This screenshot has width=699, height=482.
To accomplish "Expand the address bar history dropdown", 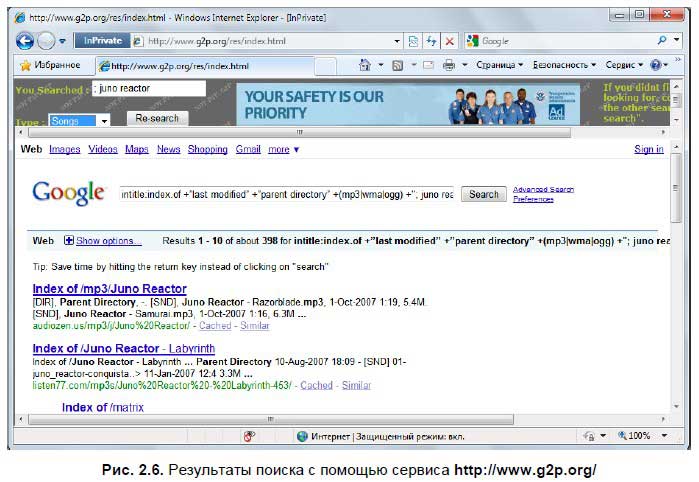I will click(397, 41).
